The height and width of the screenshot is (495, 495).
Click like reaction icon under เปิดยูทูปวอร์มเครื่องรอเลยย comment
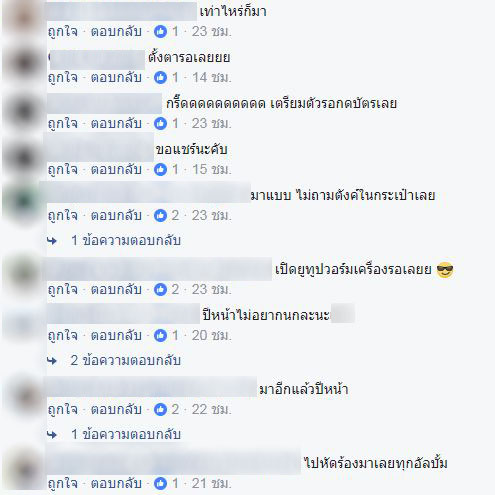click(x=160, y=290)
